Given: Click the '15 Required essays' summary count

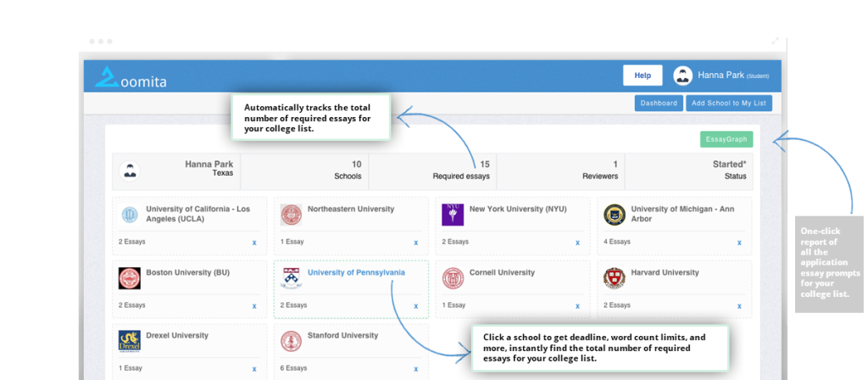Looking at the screenshot, I should tap(433, 171).
